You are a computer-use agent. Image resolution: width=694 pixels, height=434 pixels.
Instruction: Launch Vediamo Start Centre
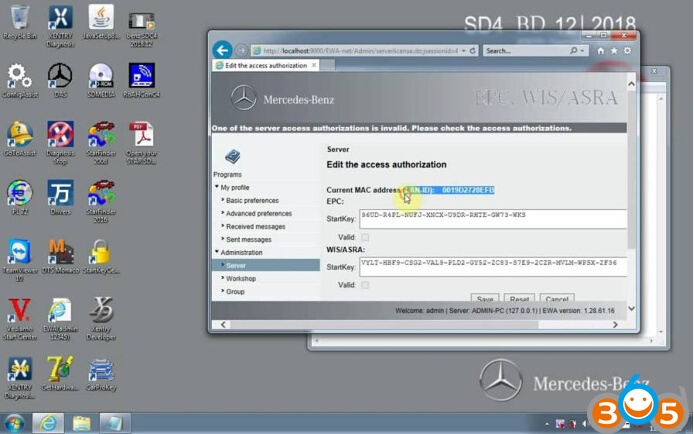19,319
